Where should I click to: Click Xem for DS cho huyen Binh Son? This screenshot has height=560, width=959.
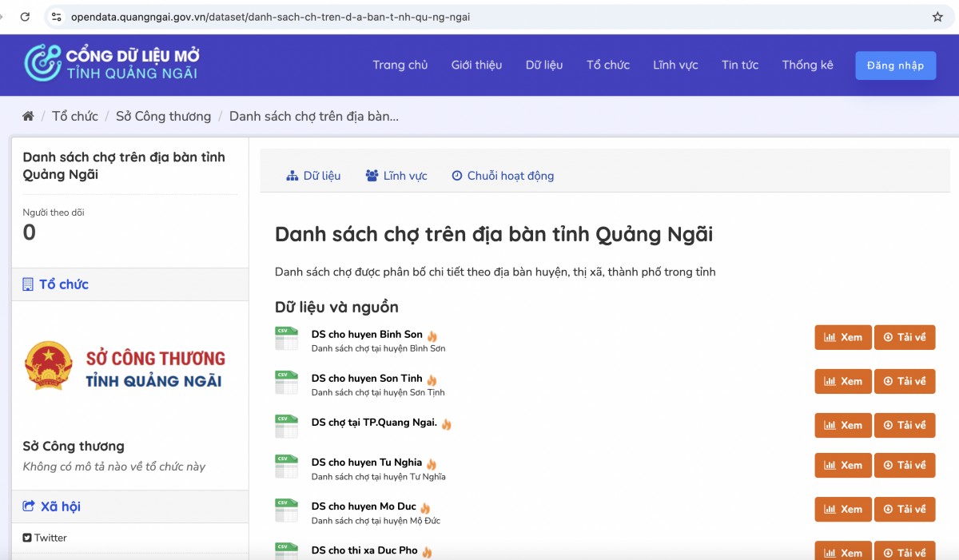click(x=842, y=337)
